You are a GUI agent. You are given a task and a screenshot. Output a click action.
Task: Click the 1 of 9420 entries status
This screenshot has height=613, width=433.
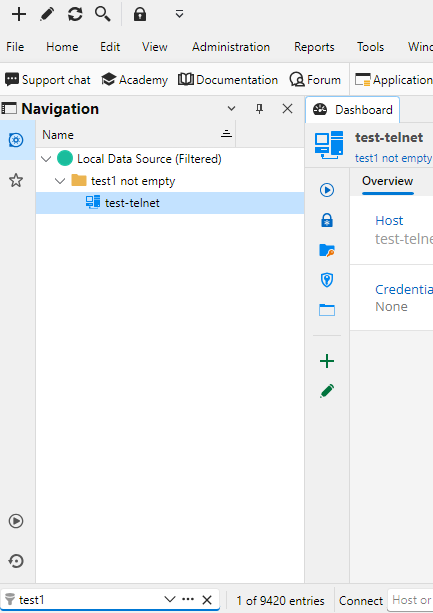(280, 600)
